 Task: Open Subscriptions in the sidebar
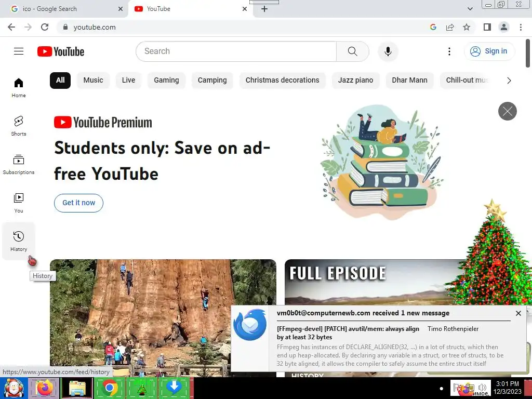pyautogui.click(x=19, y=164)
